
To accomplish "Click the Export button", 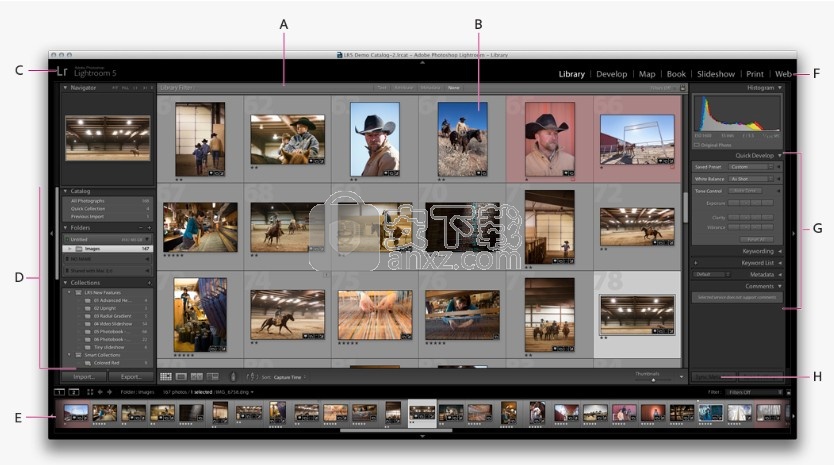I will tap(131, 377).
